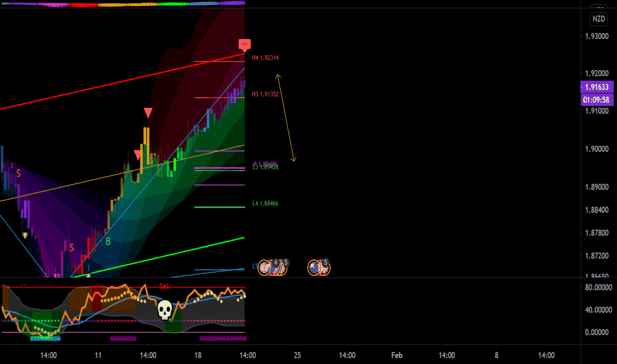The width and height of the screenshot is (617, 364).
Task: Click the Feb date on time axis
Action: [397, 355]
